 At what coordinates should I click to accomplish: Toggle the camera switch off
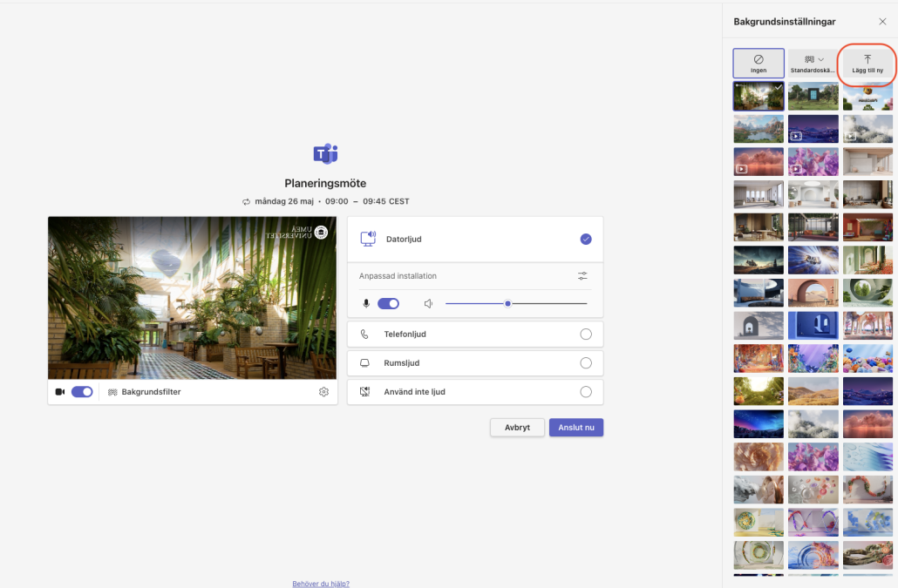[82, 392]
